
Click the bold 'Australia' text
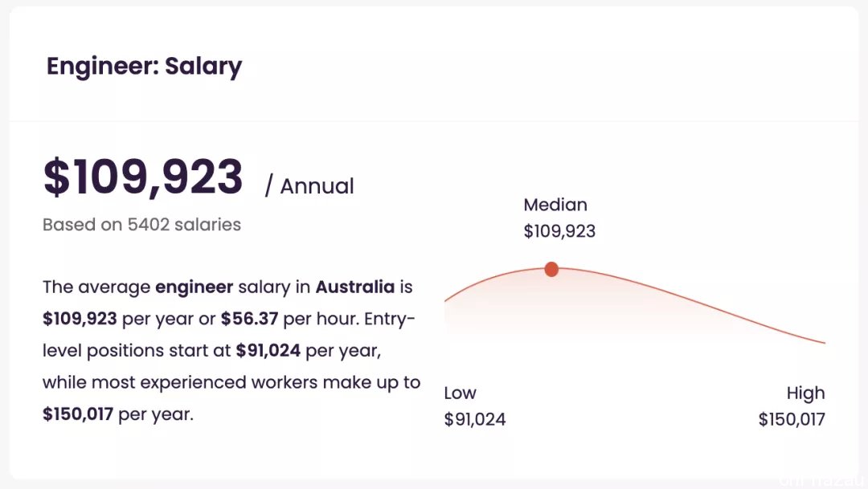coord(355,287)
